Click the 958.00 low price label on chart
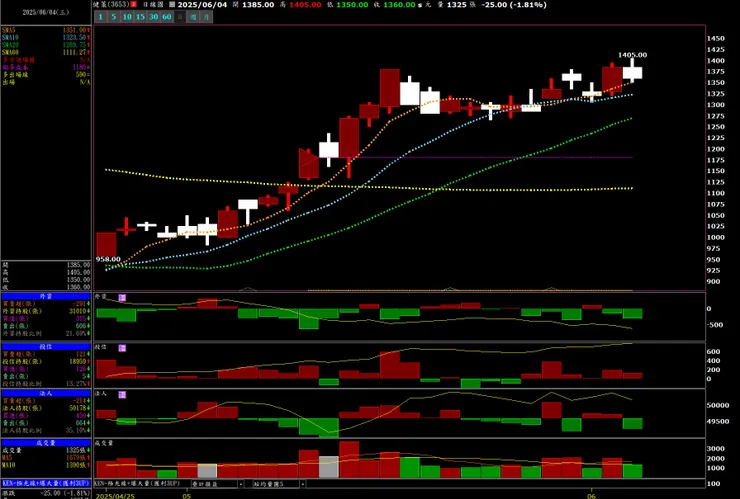The width and height of the screenshot is (740, 499). click(108, 259)
